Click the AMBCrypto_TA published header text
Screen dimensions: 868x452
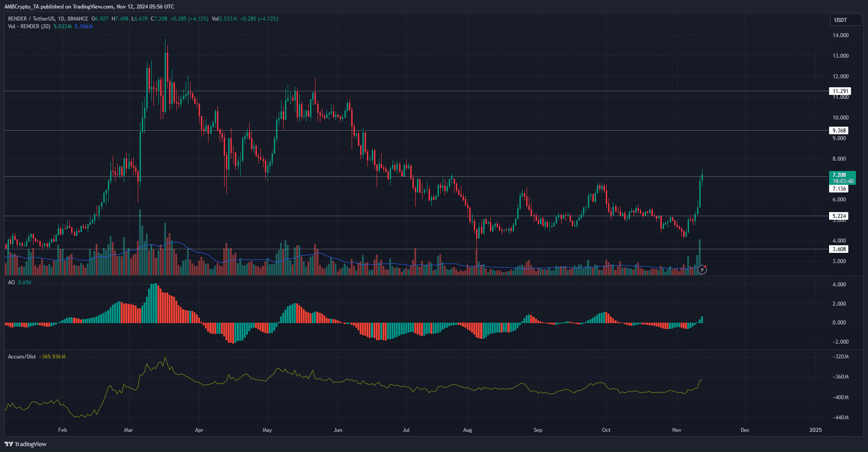click(89, 7)
